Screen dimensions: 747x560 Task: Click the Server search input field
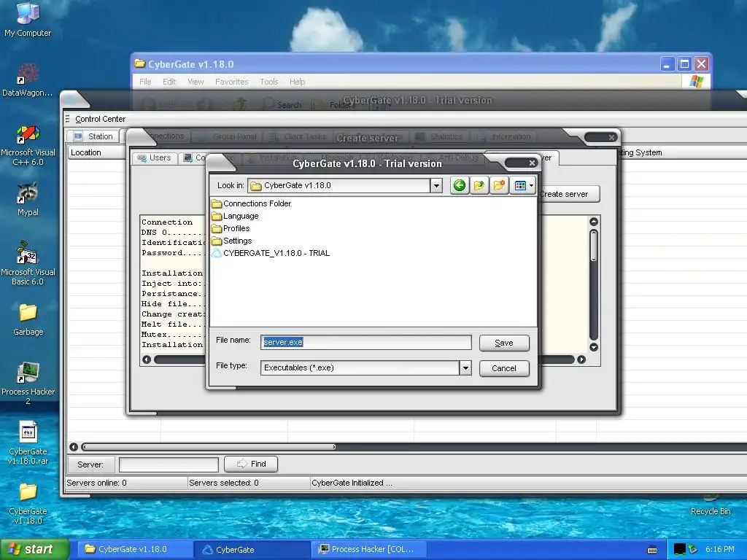point(169,464)
